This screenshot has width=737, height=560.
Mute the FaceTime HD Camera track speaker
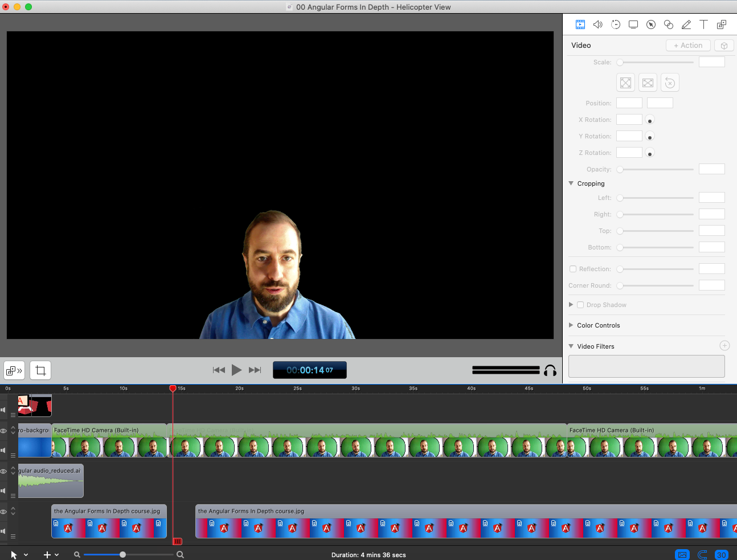point(3,450)
